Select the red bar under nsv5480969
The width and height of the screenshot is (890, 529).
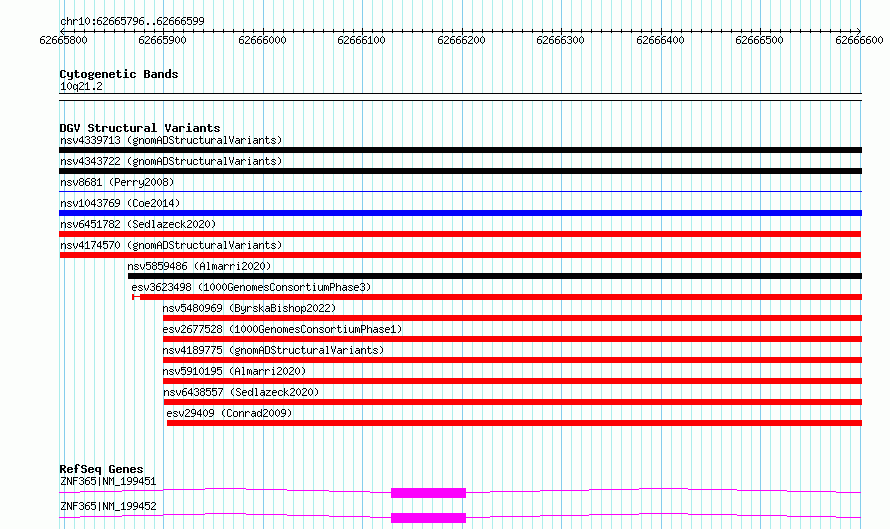pyautogui.click(x=513, y=318)
